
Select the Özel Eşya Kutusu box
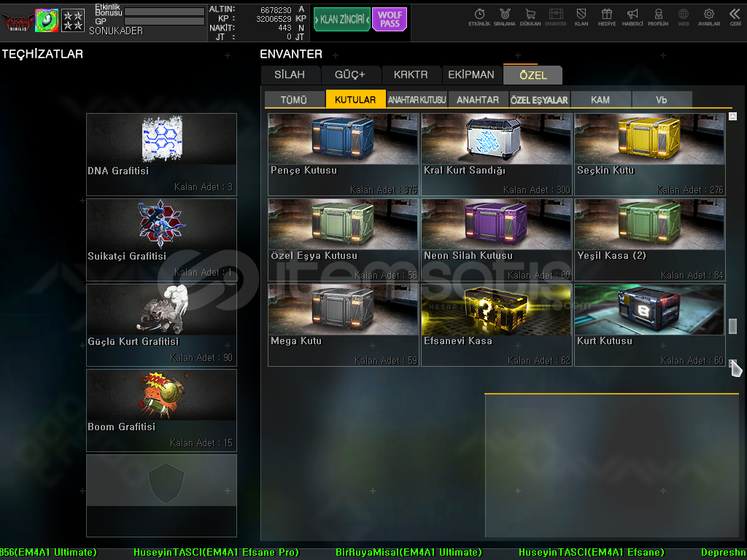(x=343, y=240)
